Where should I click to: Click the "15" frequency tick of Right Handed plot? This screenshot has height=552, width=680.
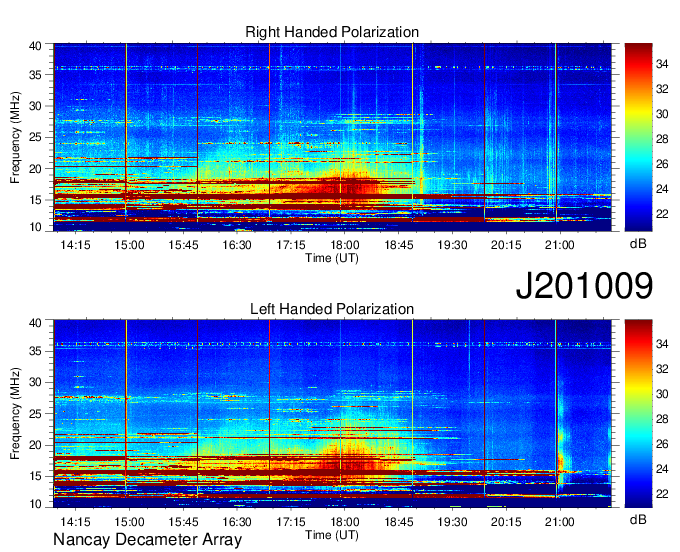35,200
